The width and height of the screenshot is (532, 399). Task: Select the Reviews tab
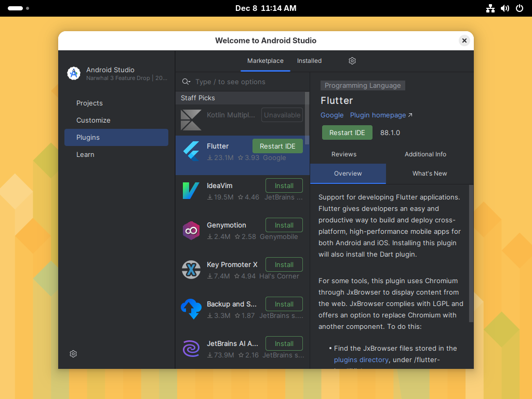(x=344, y=154)
